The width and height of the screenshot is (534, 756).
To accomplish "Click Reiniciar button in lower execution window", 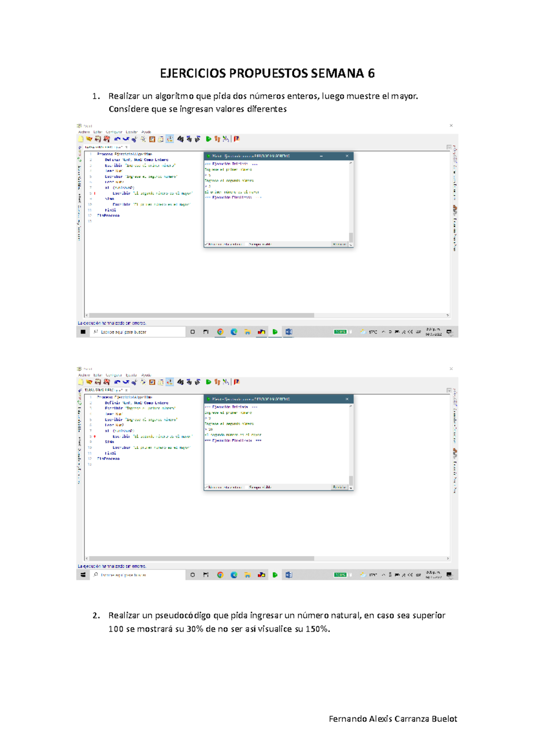I will point(340,488).
